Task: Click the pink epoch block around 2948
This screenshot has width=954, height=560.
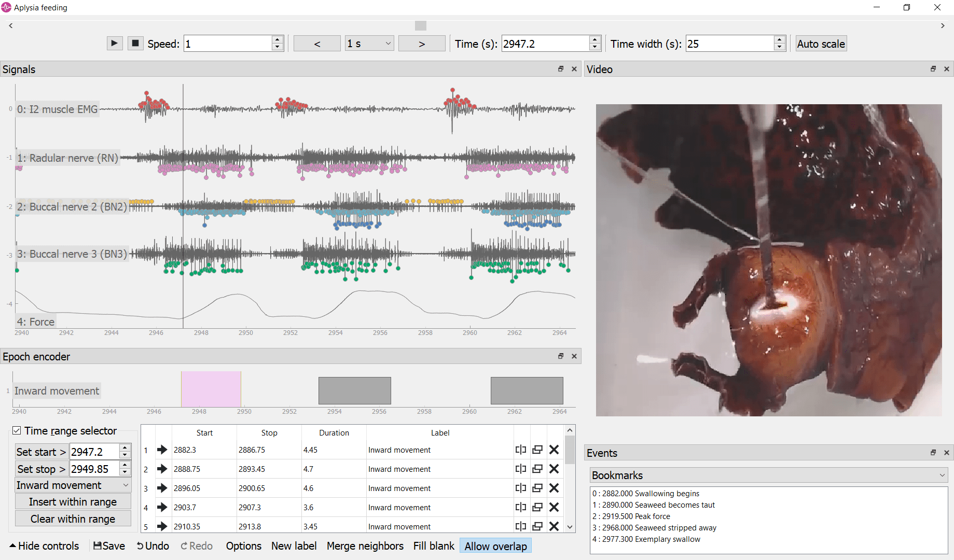Action: pyautogui.click(x=210, y=390)
